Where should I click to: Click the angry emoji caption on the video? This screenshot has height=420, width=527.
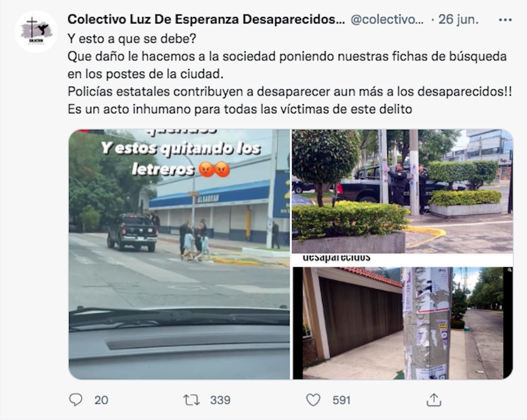215,169
